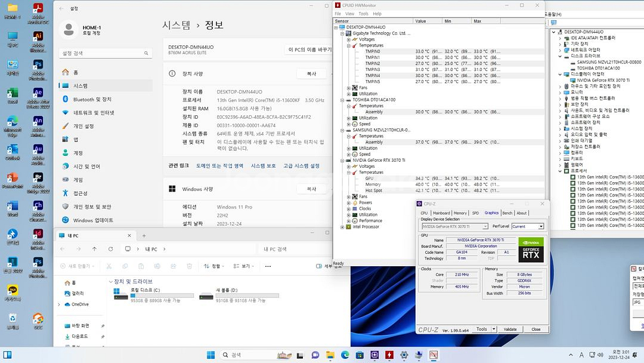Viewport: 644px width, 363px height.
Task: Open Adobe After Effects 2022 desktop shortcut
Action: [38, 97]
